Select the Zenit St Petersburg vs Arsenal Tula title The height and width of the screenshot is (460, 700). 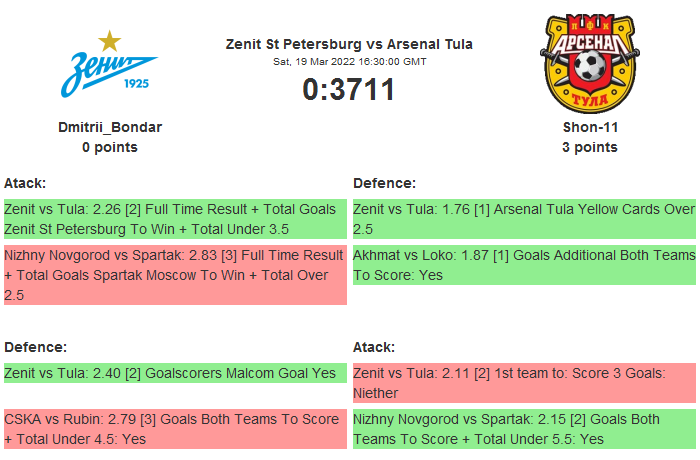tap(349, 44)
